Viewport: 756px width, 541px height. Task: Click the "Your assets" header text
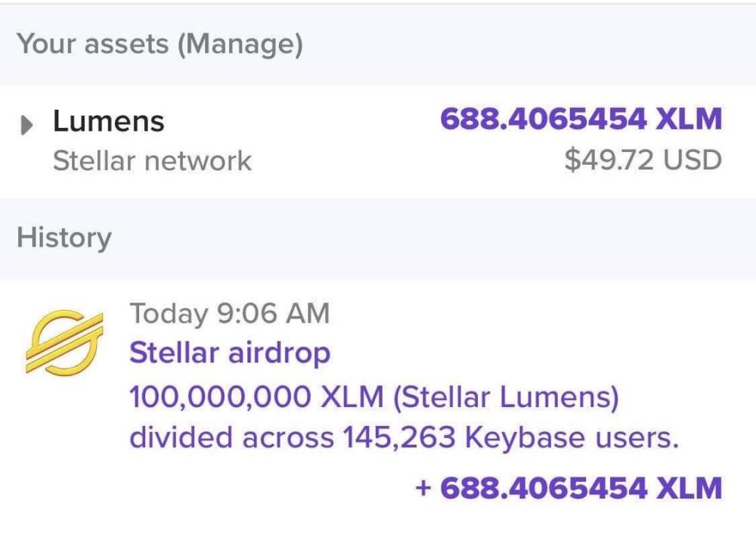tap(94, 45)
